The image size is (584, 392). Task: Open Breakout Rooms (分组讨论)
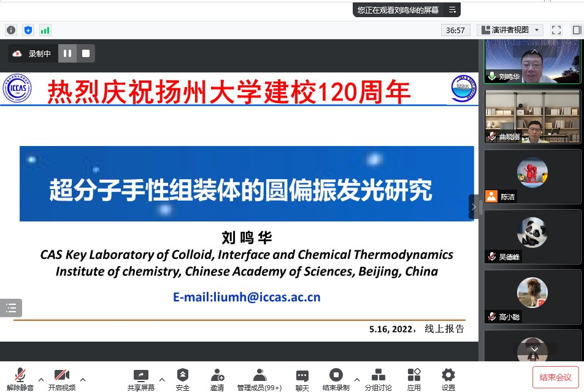pos(378,379)
